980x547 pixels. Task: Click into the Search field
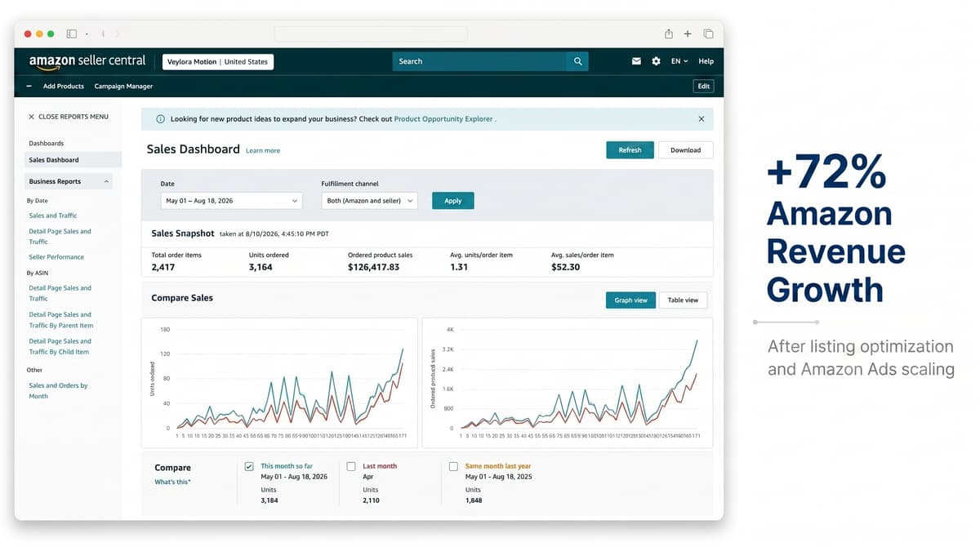(479, 61)
